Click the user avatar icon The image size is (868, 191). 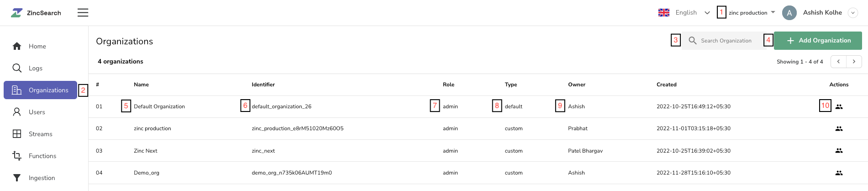point(789,13)
